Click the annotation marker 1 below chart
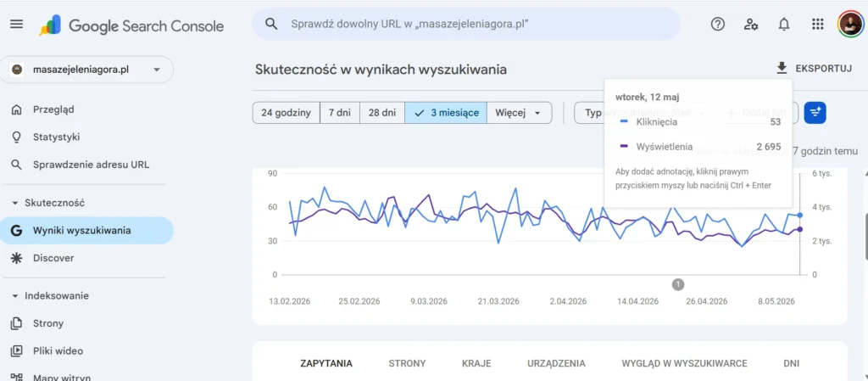The image size is (868, 381). tap(678, 284)
